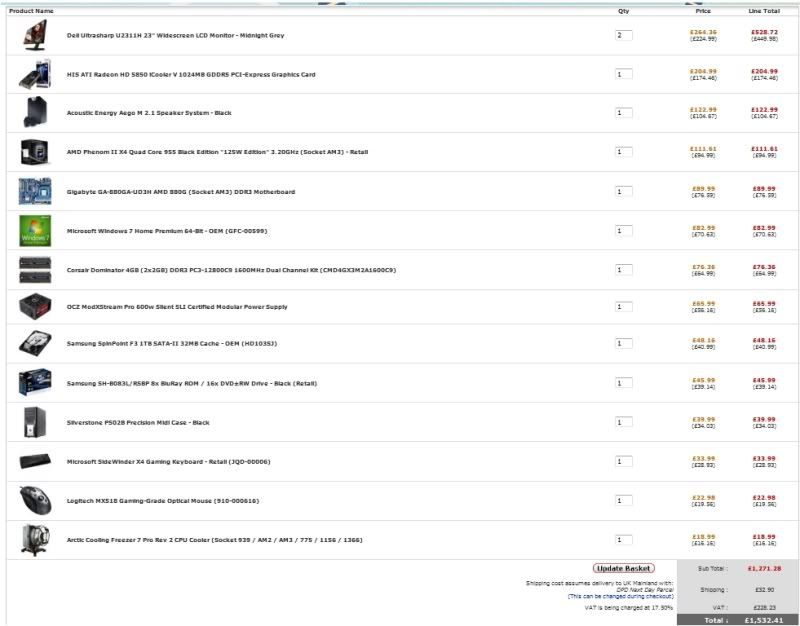Click the DPD Next Day Parcel text

[645, 590]
